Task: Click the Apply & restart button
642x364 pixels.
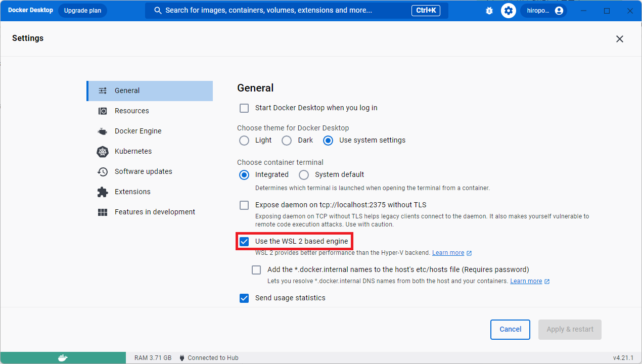Action: pos(570,330)
